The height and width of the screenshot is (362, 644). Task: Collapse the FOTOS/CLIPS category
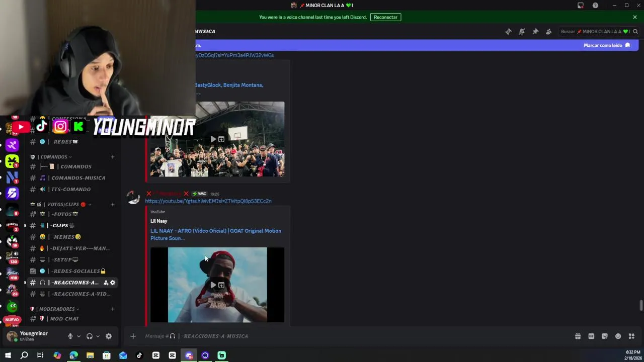pos(60,205)
